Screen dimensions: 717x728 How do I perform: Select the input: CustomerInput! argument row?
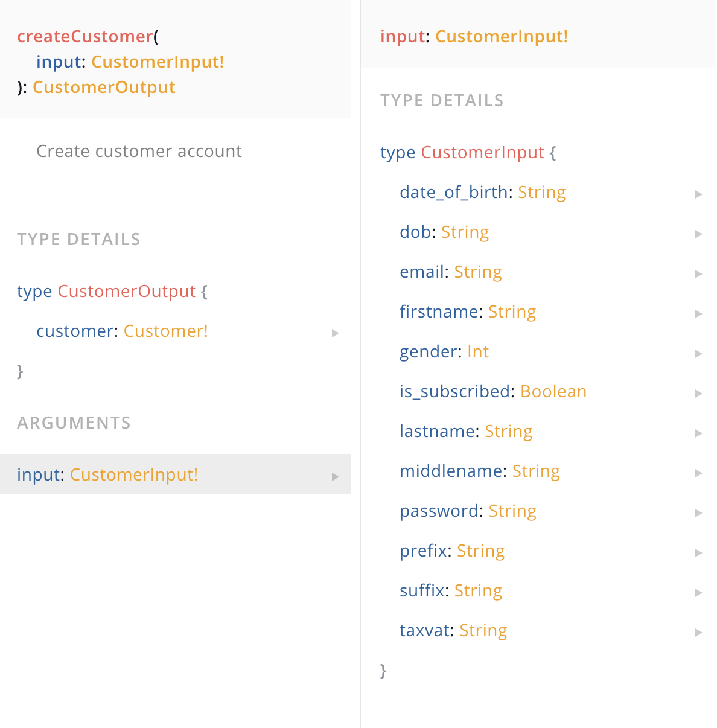[x=176, y=474]
